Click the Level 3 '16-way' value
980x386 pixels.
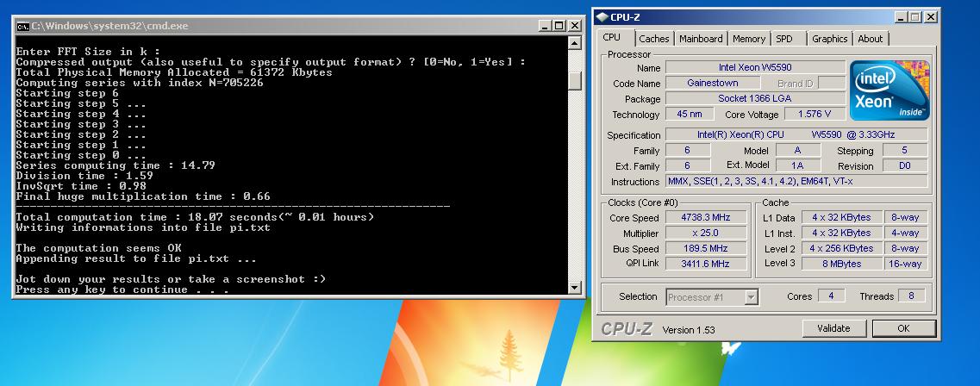[x=906, y=264]
